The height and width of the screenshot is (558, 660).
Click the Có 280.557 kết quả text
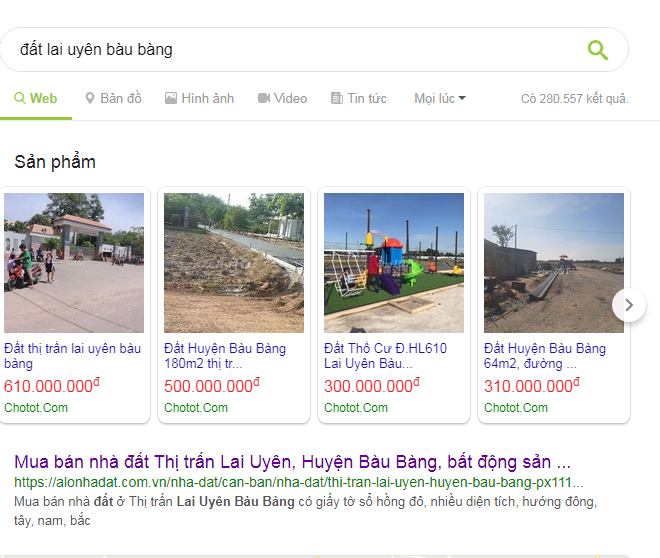[575, 98]
